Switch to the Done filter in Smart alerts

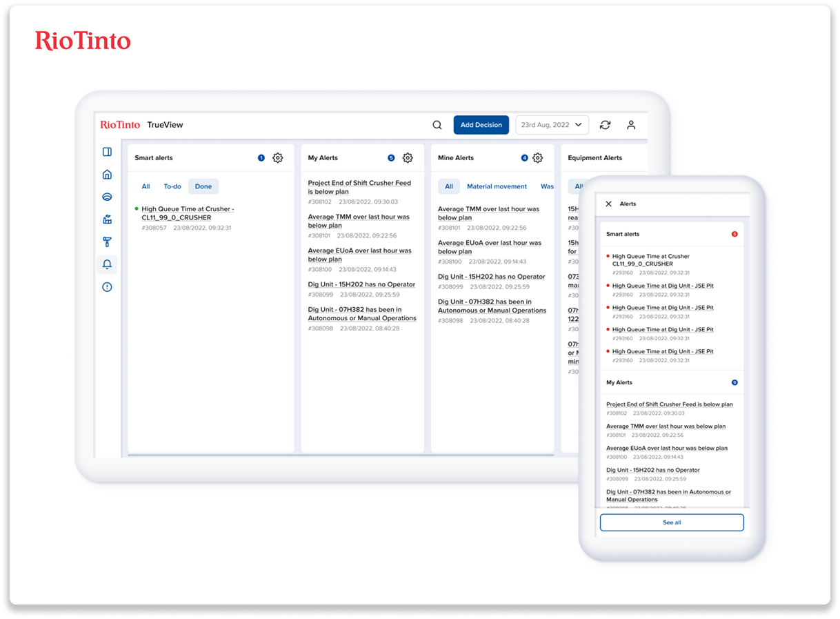coord(203,186)
